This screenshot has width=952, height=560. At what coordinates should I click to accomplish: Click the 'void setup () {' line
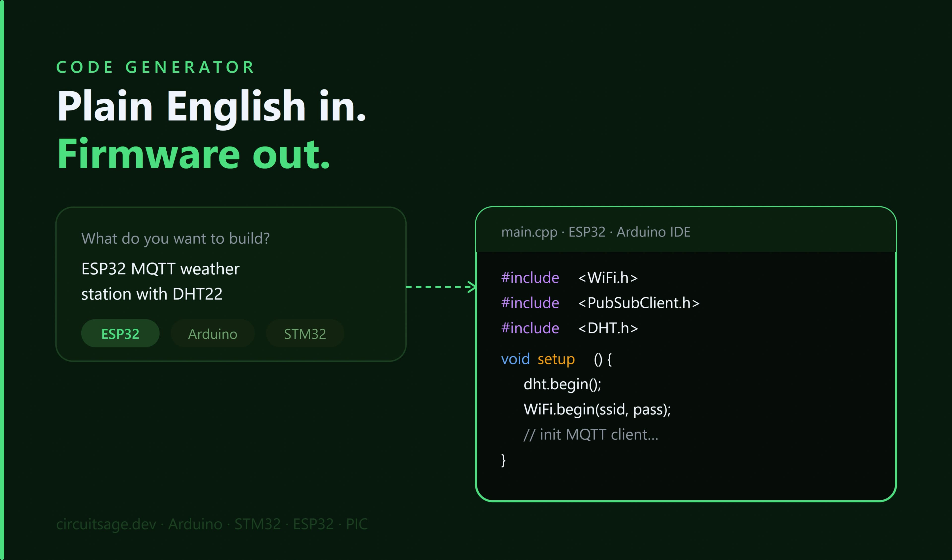point(556,359)
